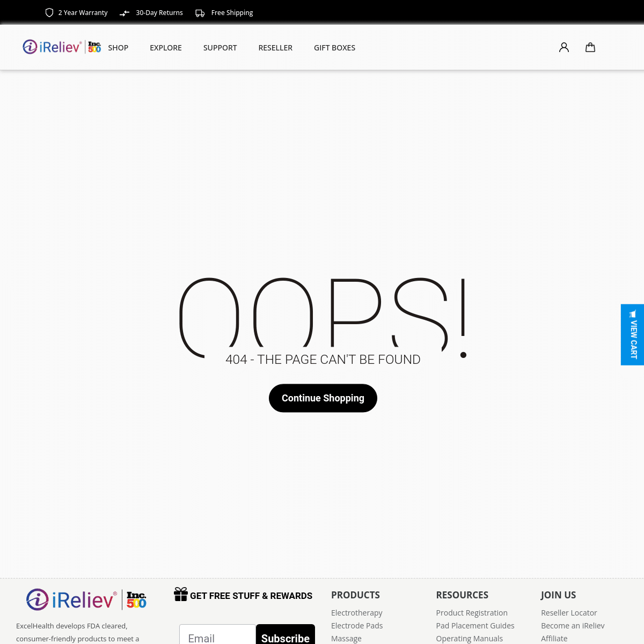
Task: Open the Electrotherapy footer link
Action: point(357,613)
